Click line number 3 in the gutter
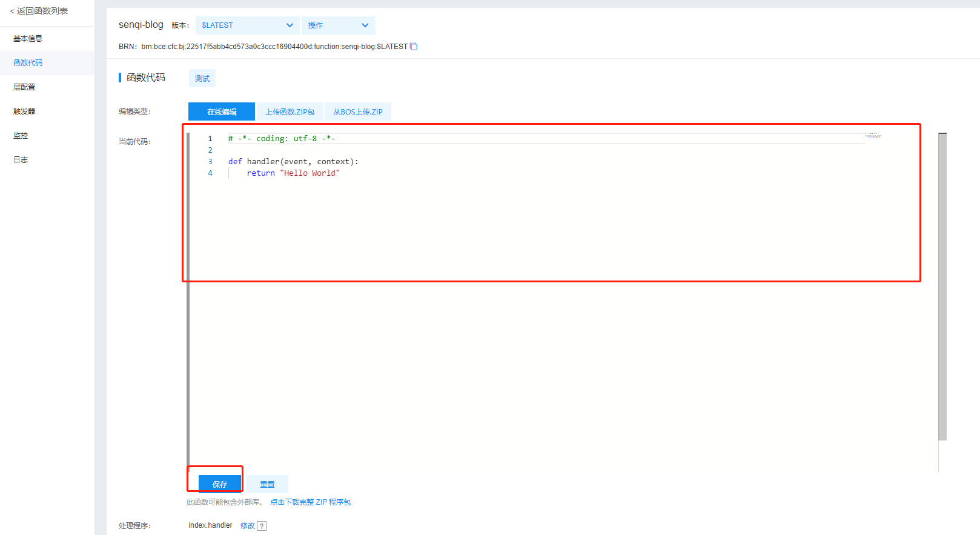The height and width of the screenshot is (535, 980). tap(210, 162)
